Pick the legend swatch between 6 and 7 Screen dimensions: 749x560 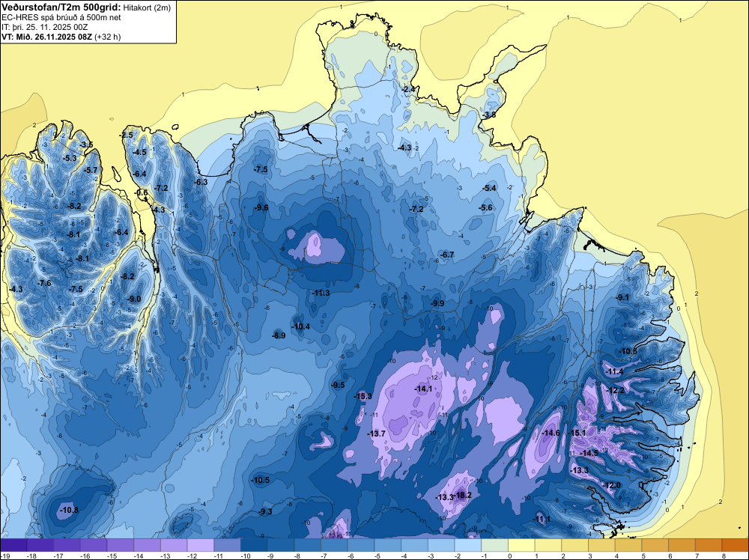coord(682,545)
